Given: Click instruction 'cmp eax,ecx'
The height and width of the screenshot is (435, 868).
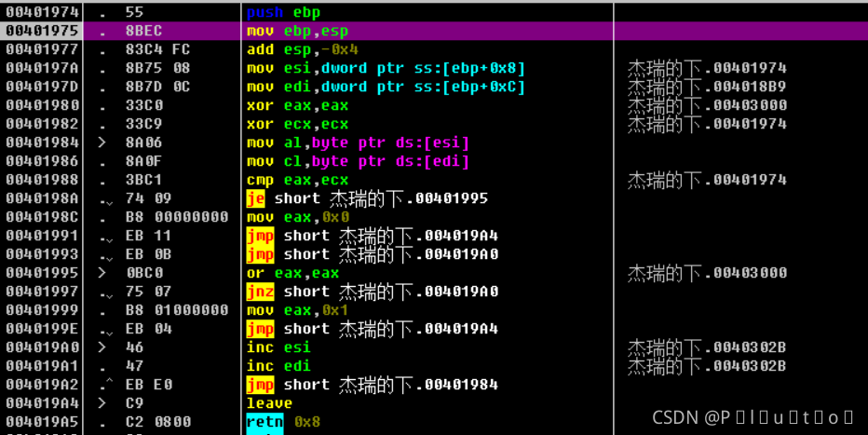Looking at the screenshot, I should 297,180.
